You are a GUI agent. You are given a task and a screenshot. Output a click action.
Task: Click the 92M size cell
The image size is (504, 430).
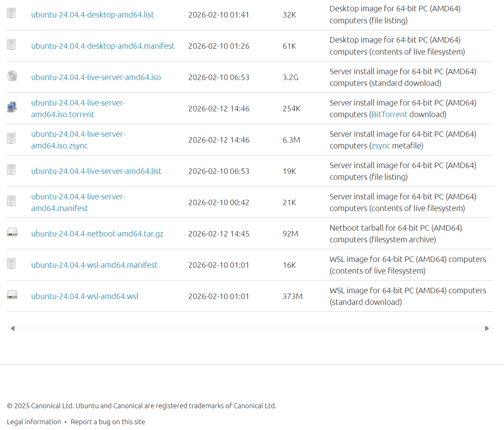[x=290, y=234]
